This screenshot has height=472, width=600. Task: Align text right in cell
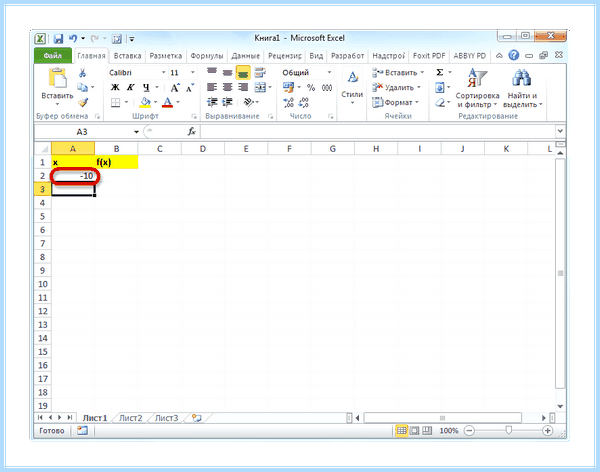(243, 87)
